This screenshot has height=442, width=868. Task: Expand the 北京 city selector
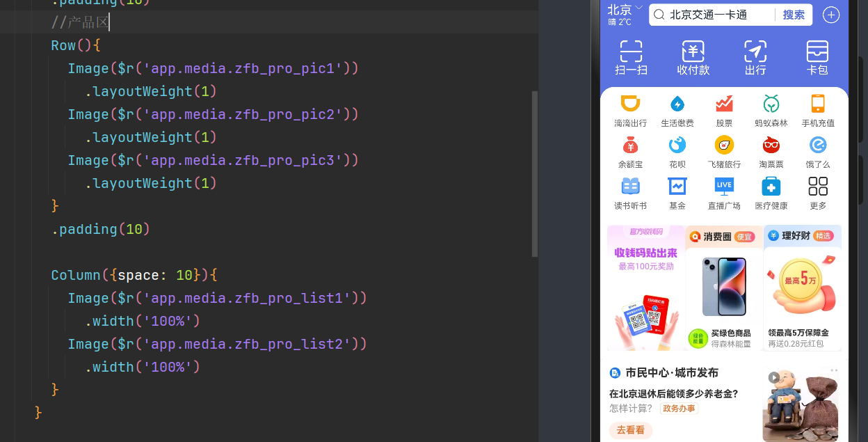pyautogui.click(x=625, y=9)
